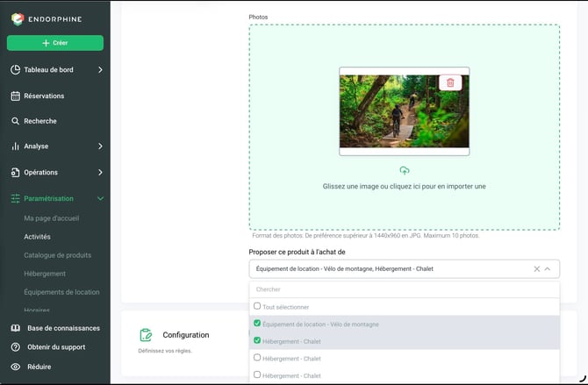Click 'Définissez vos règles.' text

165,351
